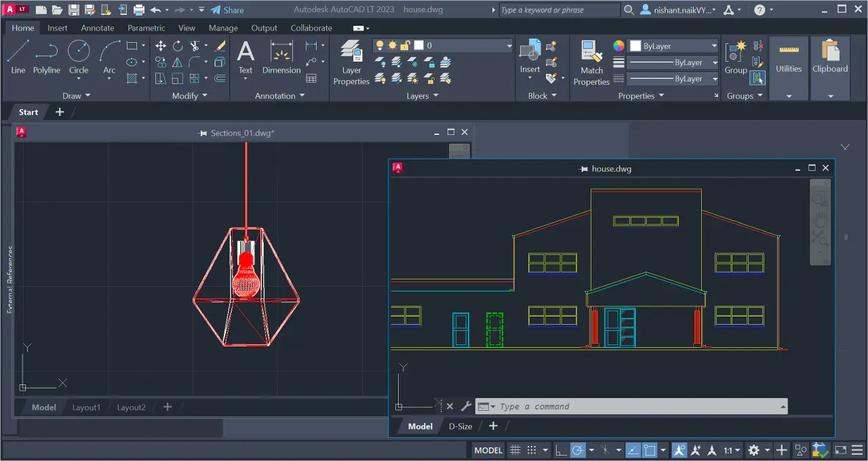Toggle ortho mode in status bar
This screenshot has height=461, width=868.
561,450
